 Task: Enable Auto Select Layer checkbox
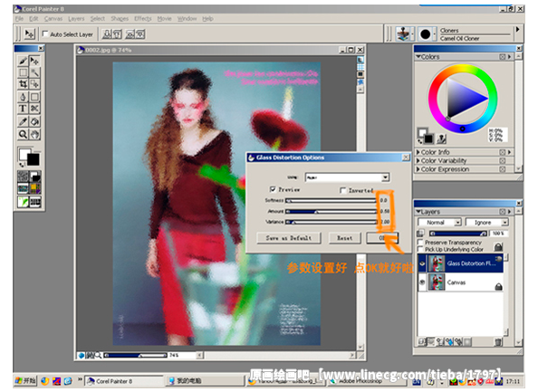[45, 33]
